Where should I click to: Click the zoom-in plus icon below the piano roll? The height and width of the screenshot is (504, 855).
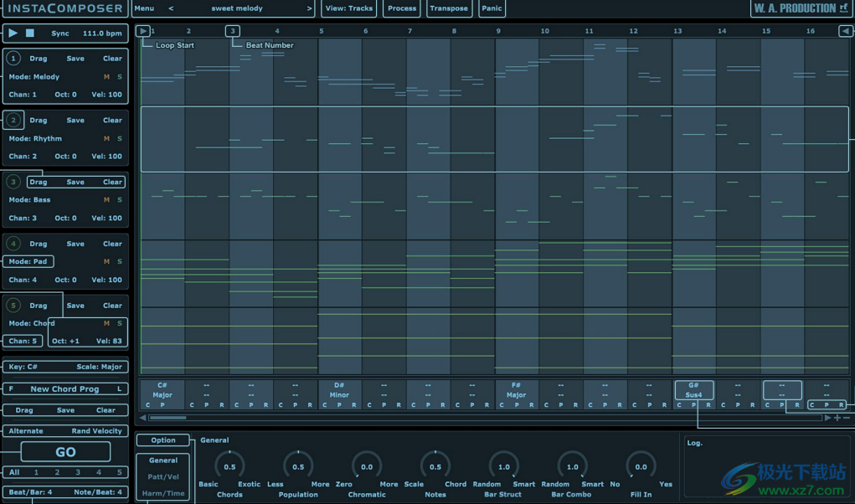837,418
